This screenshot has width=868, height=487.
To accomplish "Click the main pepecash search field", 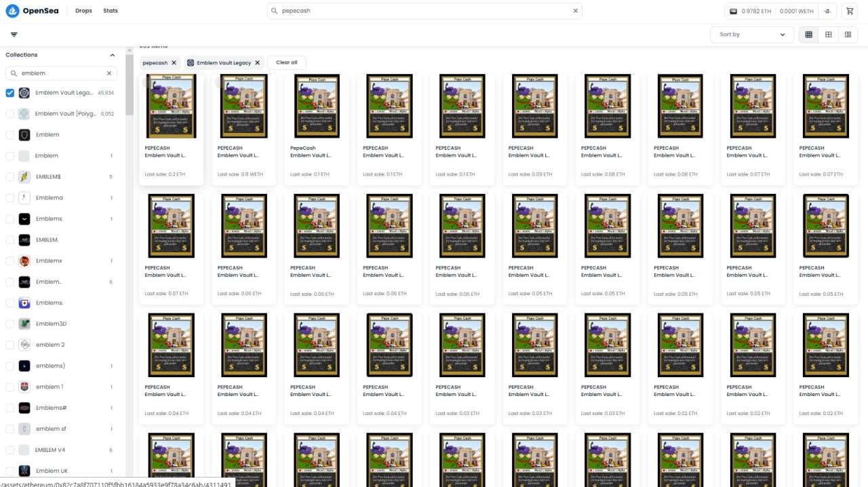I will tap(425, 11).
